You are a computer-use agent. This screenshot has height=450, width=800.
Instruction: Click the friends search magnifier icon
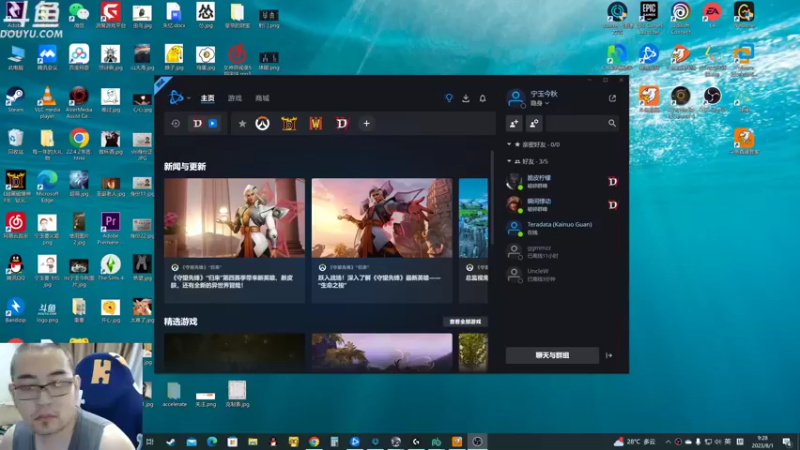coord(612,123)
